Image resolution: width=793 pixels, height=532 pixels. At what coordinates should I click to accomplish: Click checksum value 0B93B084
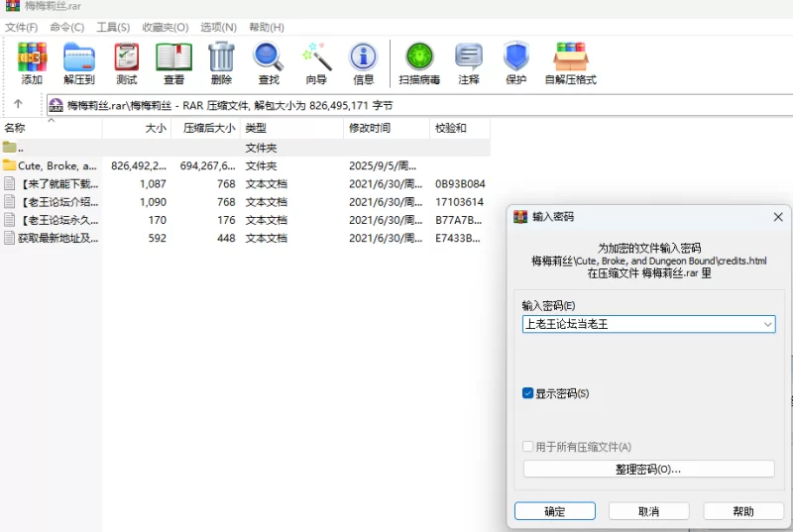pyautogui.click(x=460, y=184)
